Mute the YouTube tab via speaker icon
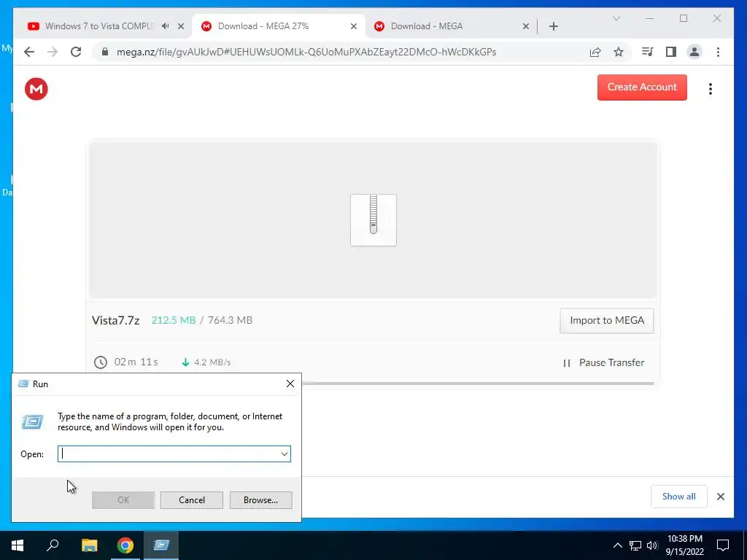This screenshot has height=560, width=747. click(x=166, y=26)
